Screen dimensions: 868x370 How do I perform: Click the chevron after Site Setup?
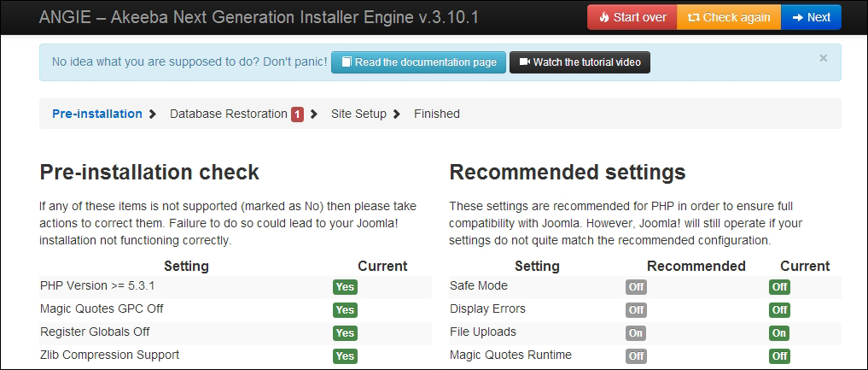tap(397, 115)
